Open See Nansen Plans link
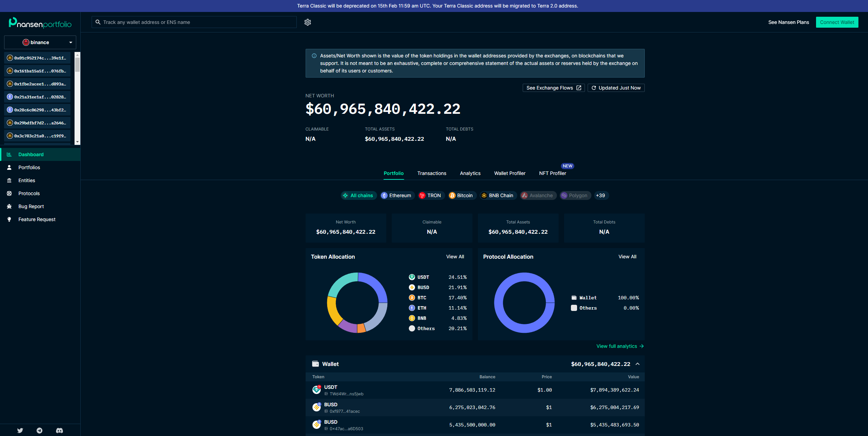This screenshot has height=436, width=868. click(788, 22)
